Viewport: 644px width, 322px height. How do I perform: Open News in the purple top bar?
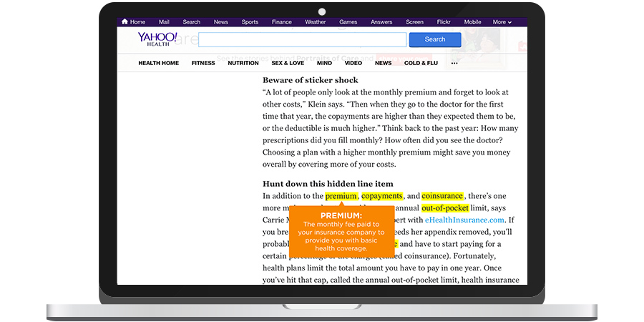220,21
